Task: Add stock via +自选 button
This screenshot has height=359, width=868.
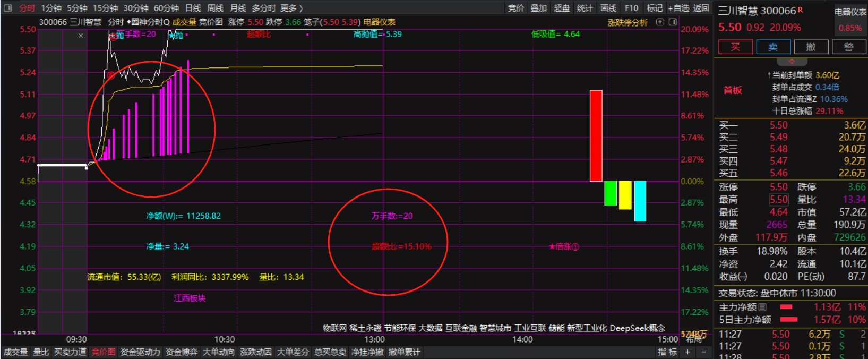Action: coord(678,8)
